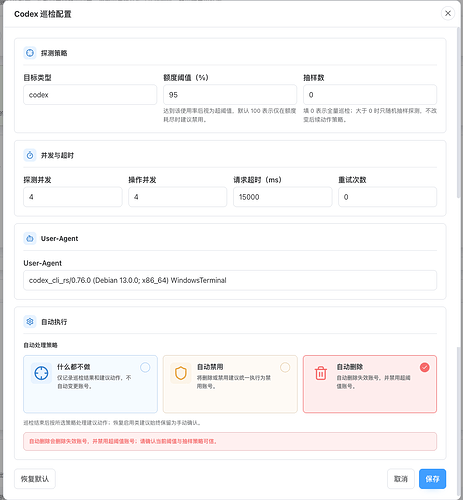Click the Codex 巡检配置 title text
The height and width of the screenshot is (500, 463).
(43, 14)
